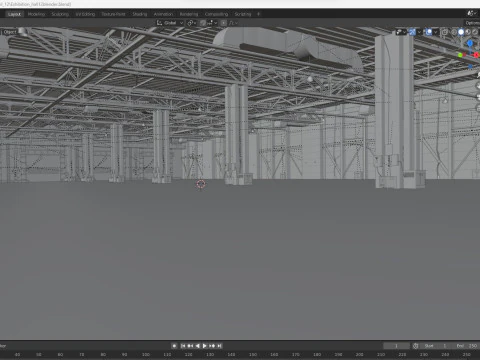The width and height of the screenshot is (480, 360).
Task: Toggle use preview range clock icon
Action: pos(416,346)
